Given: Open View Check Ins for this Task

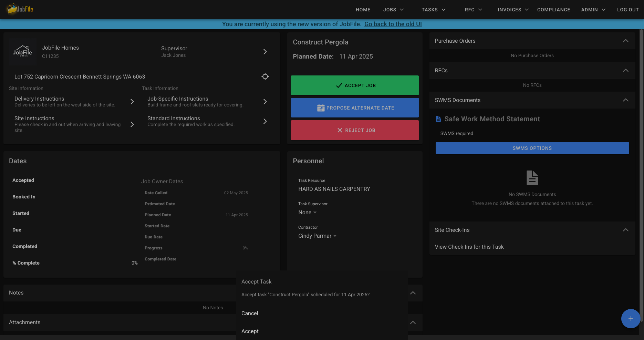Looking at the screenshot, I should click(469, 247).
